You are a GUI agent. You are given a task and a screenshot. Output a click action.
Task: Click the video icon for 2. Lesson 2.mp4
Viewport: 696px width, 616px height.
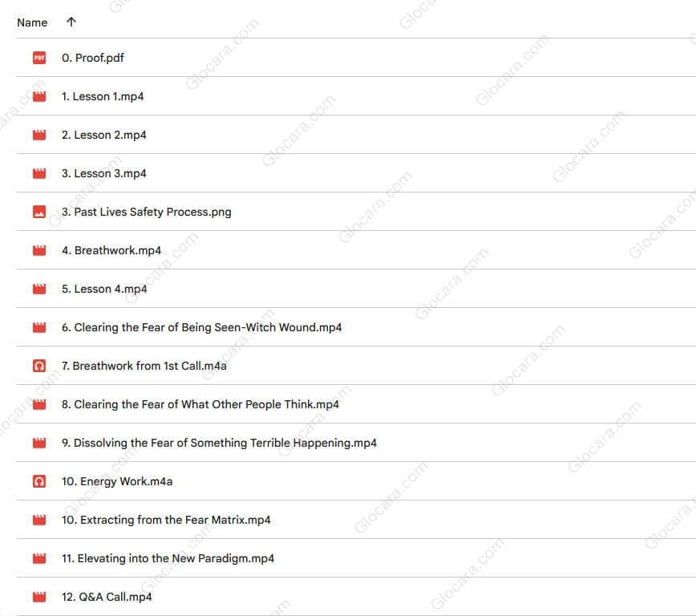[38, 135]
